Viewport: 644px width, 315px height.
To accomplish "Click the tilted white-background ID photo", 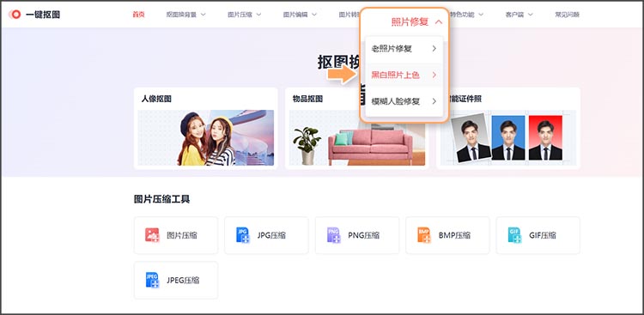I will 471,137.
